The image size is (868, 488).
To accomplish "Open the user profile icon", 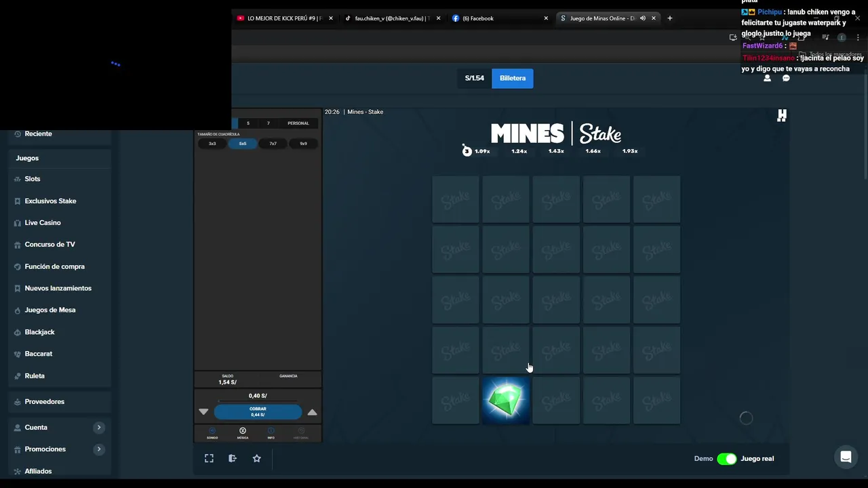I will pos(767,78).
